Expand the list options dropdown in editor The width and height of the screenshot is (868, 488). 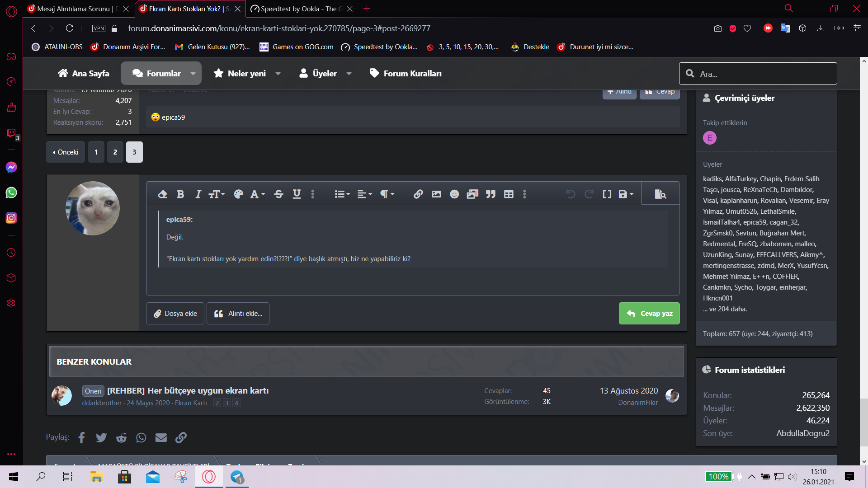pos(342,194)
